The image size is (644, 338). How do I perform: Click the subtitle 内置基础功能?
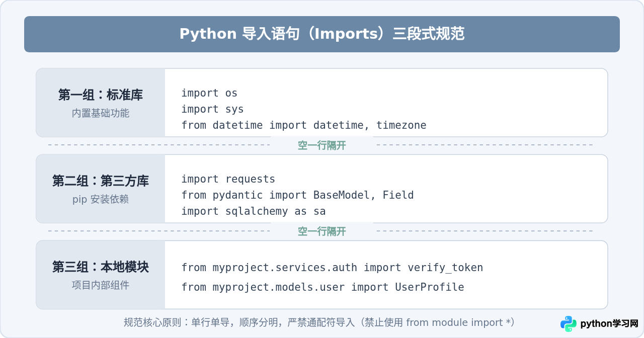point(101,113)
